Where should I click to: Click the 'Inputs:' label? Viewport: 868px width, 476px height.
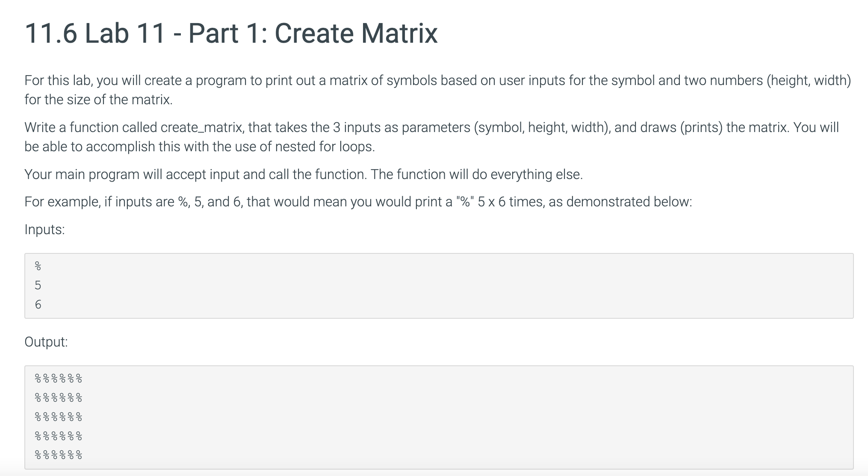tap(44, 229)
